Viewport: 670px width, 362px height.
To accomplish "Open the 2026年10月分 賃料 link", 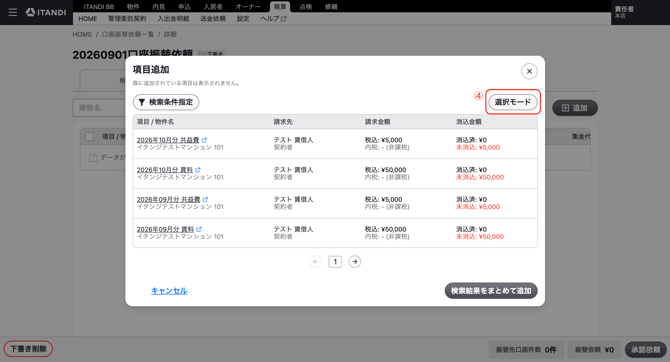I will (x=165, y=170).
